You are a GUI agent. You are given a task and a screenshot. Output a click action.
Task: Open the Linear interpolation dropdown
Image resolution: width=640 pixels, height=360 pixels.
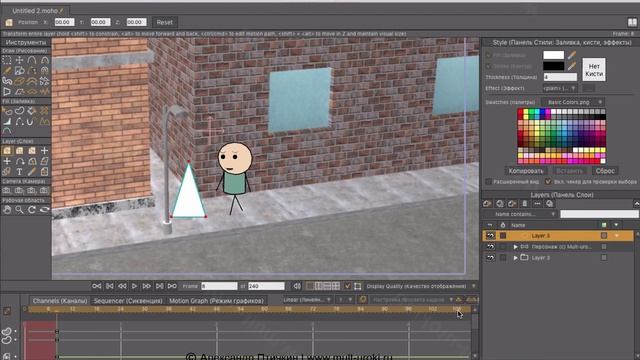pos(307,300)
